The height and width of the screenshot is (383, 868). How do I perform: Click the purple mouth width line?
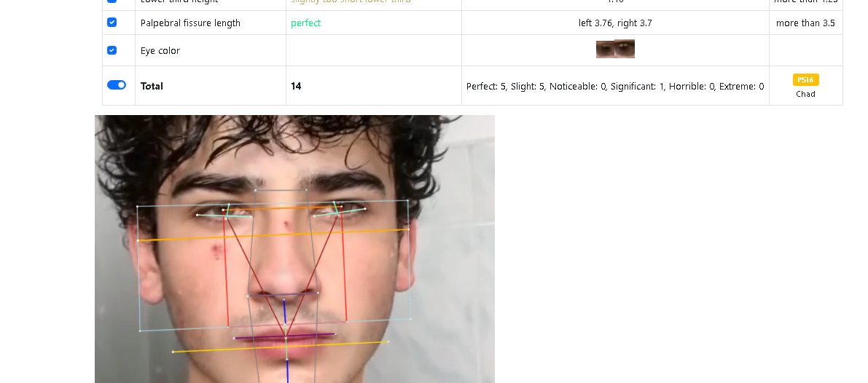pyautogui.click(x=284, y=336)
